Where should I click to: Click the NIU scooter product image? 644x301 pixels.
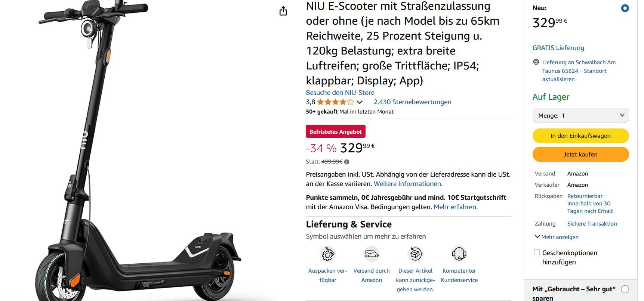(138, 151)
